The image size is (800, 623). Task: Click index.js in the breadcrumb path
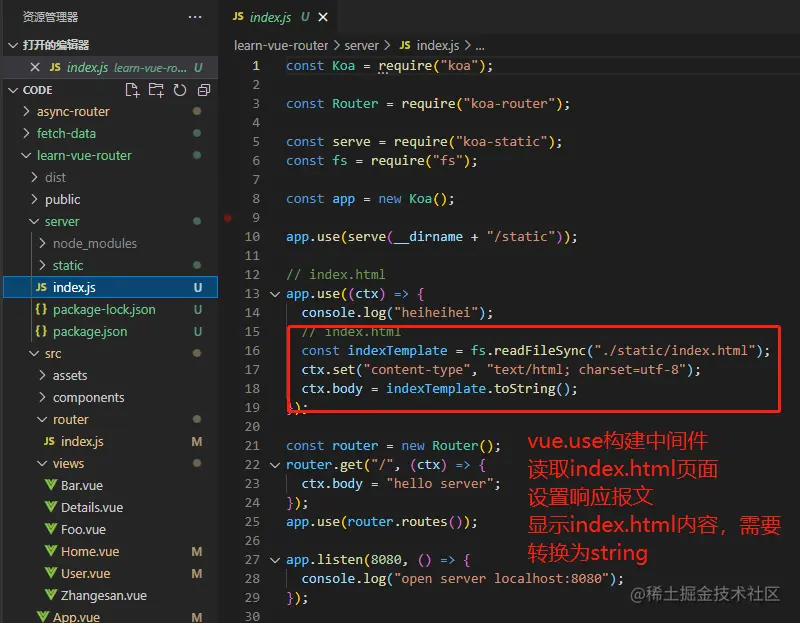[438, 45]
